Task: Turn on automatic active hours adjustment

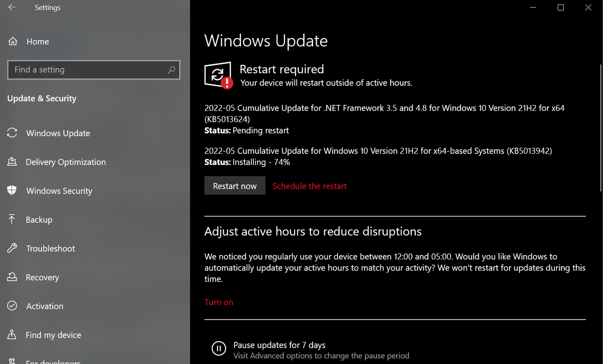Action: coord(219,302)
